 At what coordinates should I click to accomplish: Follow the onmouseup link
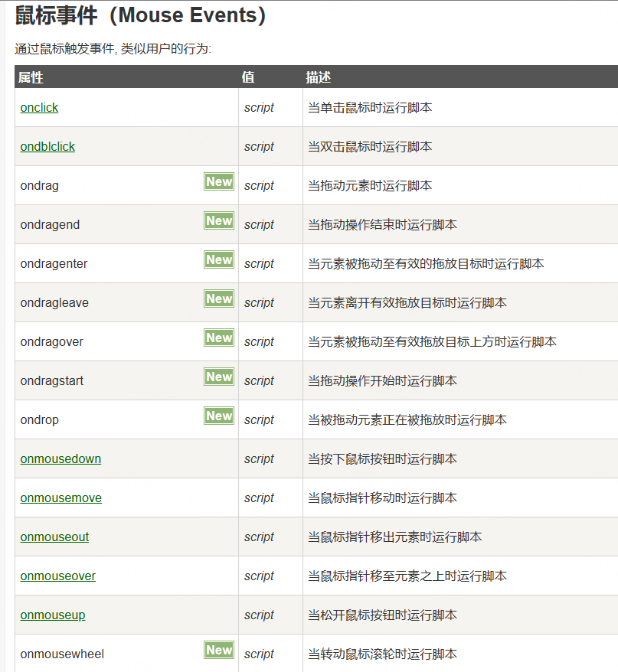click(x=53, y=615)
